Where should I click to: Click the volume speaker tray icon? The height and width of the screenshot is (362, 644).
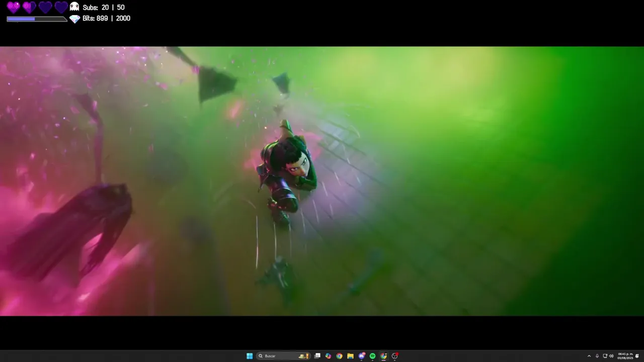[x=611, y=356]
